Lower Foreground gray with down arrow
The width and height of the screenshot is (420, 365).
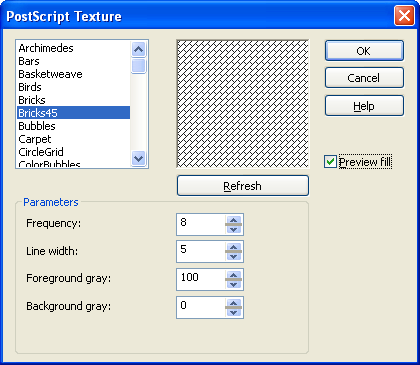[234, 284]
